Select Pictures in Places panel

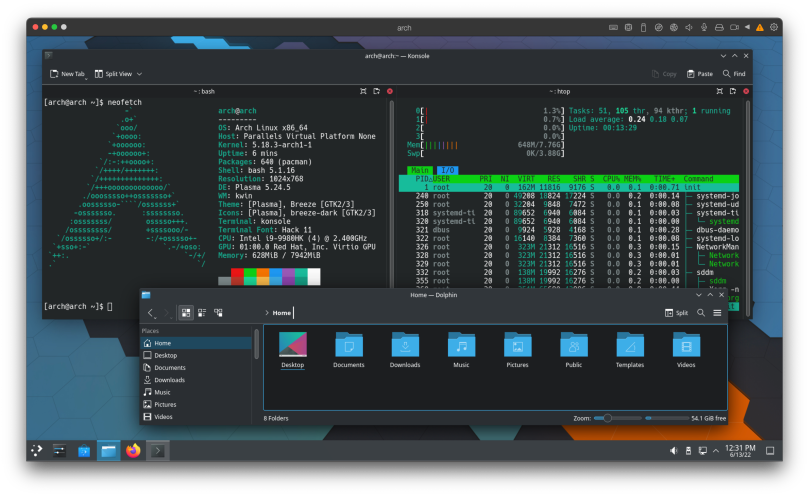click(196, 405)
